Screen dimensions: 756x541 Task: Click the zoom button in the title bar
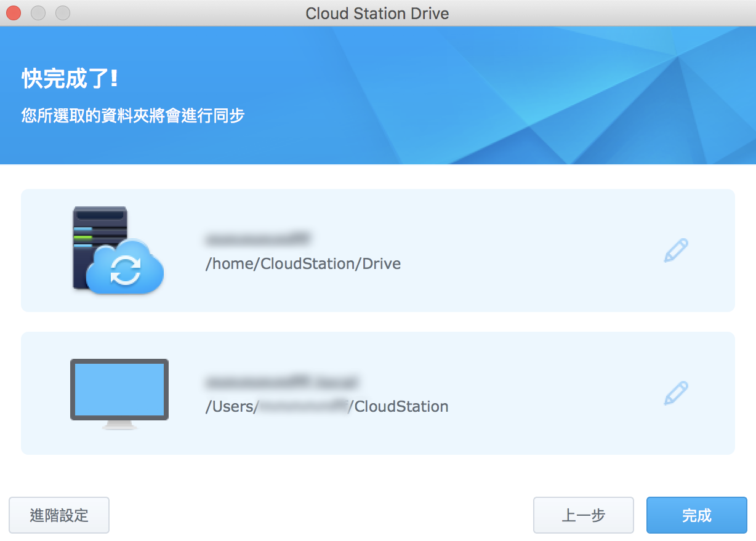[63, 13]
